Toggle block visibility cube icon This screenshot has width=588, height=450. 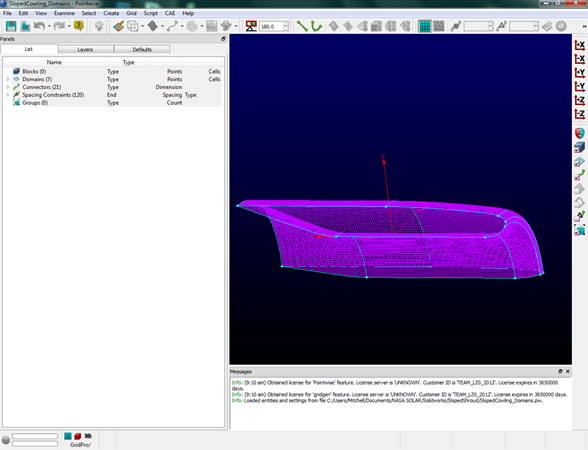click(580, 147)
